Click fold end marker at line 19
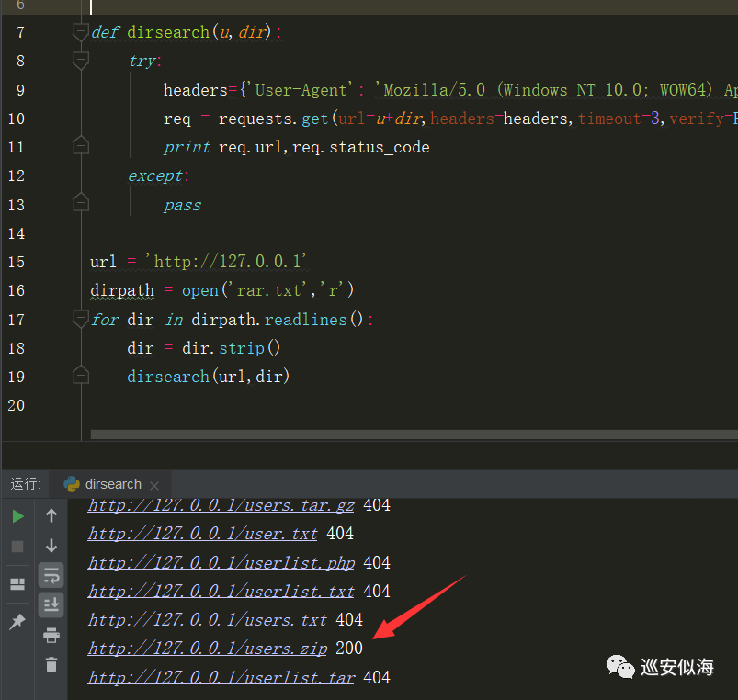Image resolution: width=738 pixels, height=700 pixels. pos(81,375)
